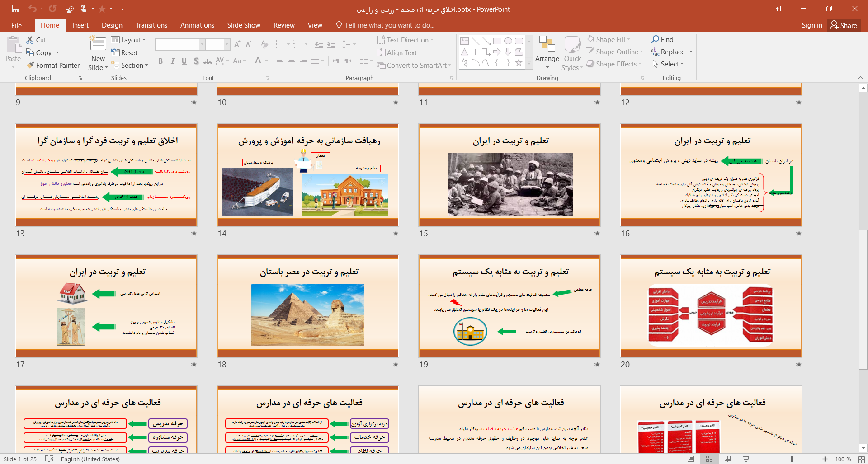Click the Format Painter brush icon
The width and height of the screenshot is (868, 464).
[x=30, y=65]
